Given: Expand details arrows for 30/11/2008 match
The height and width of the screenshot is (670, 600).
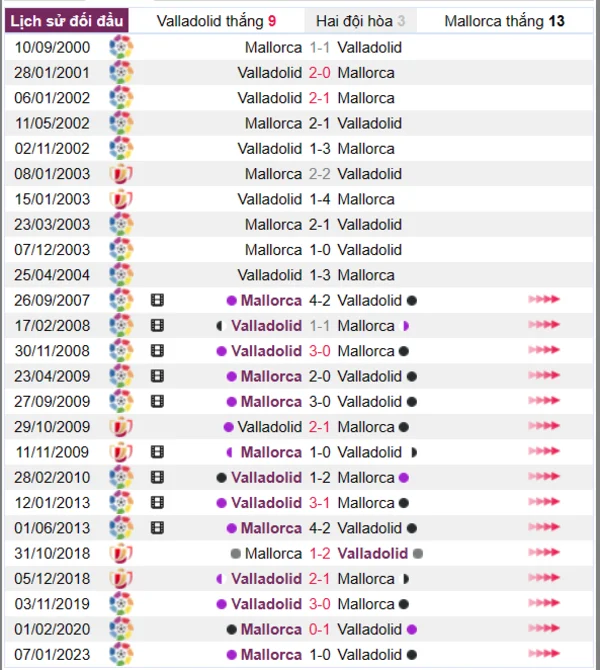Looking at the screenshot, I should pos(544,350).
